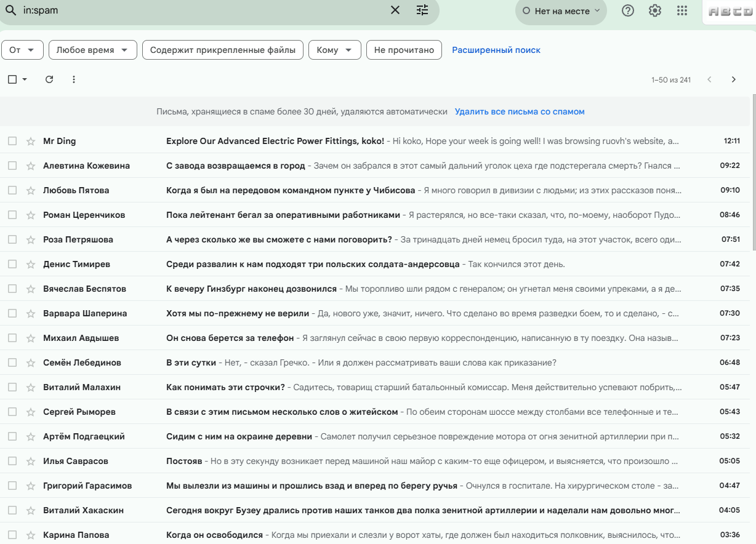This screenshot has width=756, height=544.
Task: Star the message from Сергей Рыморев
Action: (x=31, y=412)
